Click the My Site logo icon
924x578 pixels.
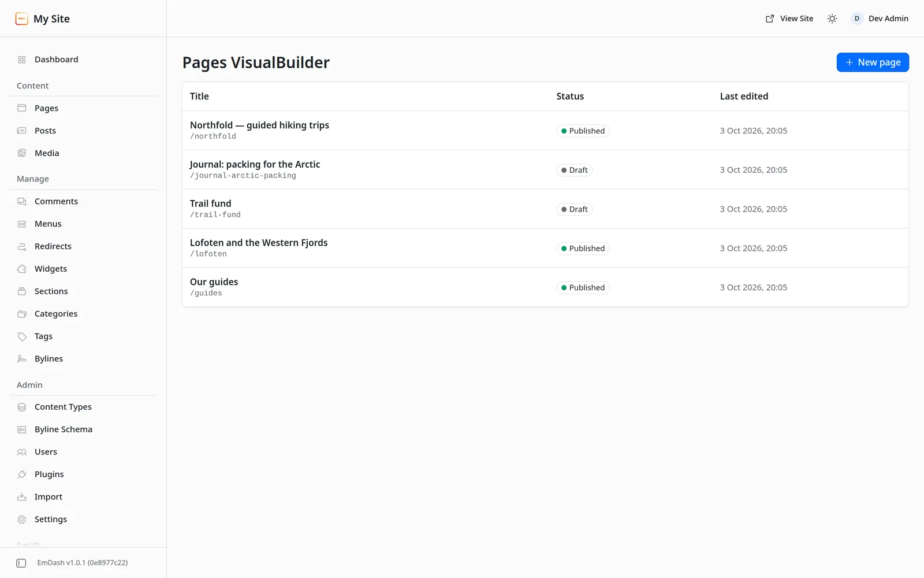click(x=21, y=18)
